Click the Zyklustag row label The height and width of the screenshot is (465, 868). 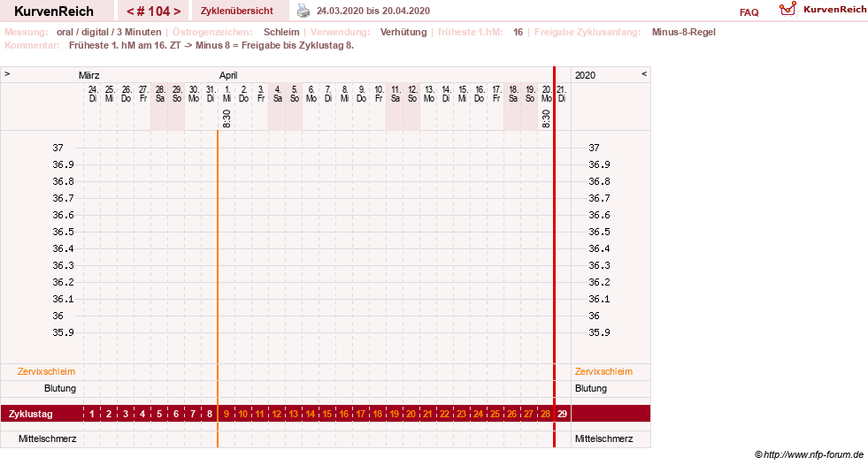click(x=30, y=414)
